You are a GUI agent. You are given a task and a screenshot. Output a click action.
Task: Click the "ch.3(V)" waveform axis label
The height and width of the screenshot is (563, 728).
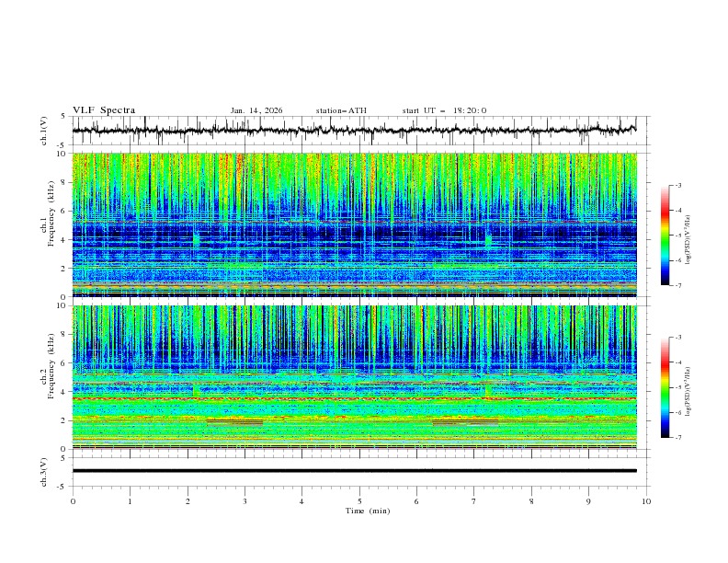[x=44, y=472]
